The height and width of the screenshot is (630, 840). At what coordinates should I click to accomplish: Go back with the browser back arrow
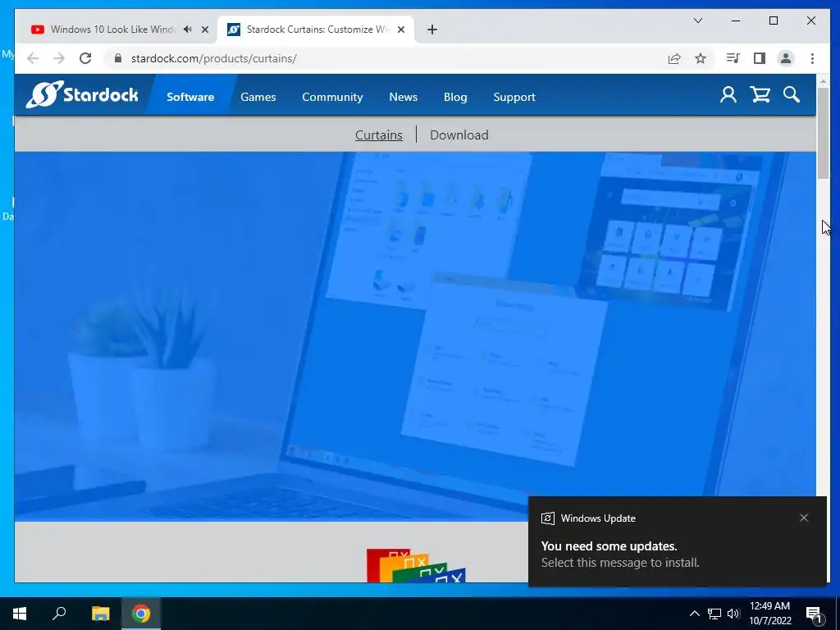33,58
